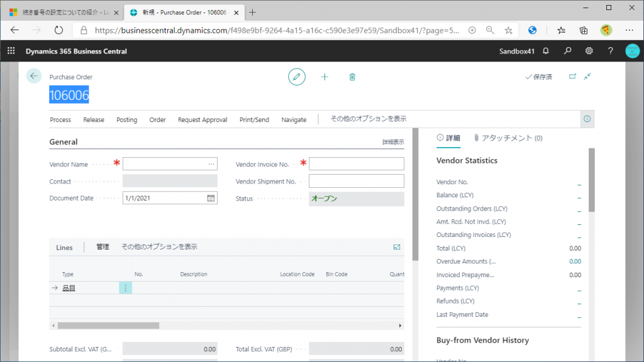644x362 pixels.
Task: Click the Vendor Statistics heading
Action: click(x=467, y=160)
